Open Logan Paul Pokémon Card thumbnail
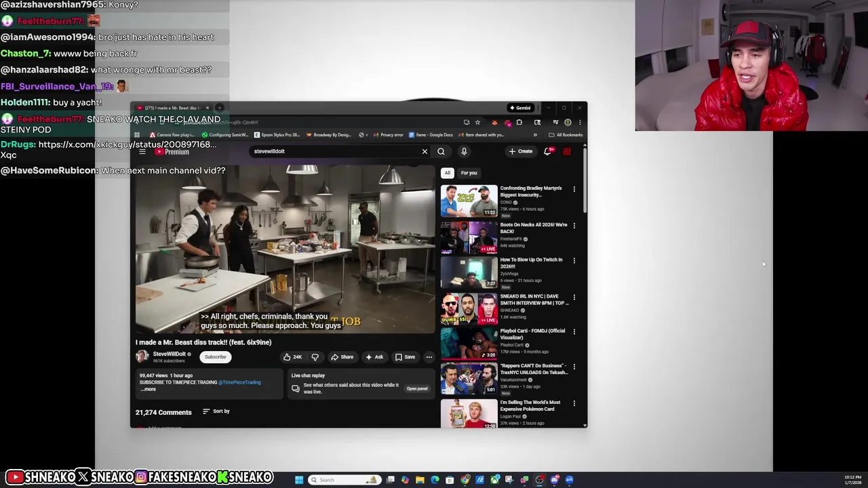This screenshot has height=488, width=868. click(x=469, y=413)
